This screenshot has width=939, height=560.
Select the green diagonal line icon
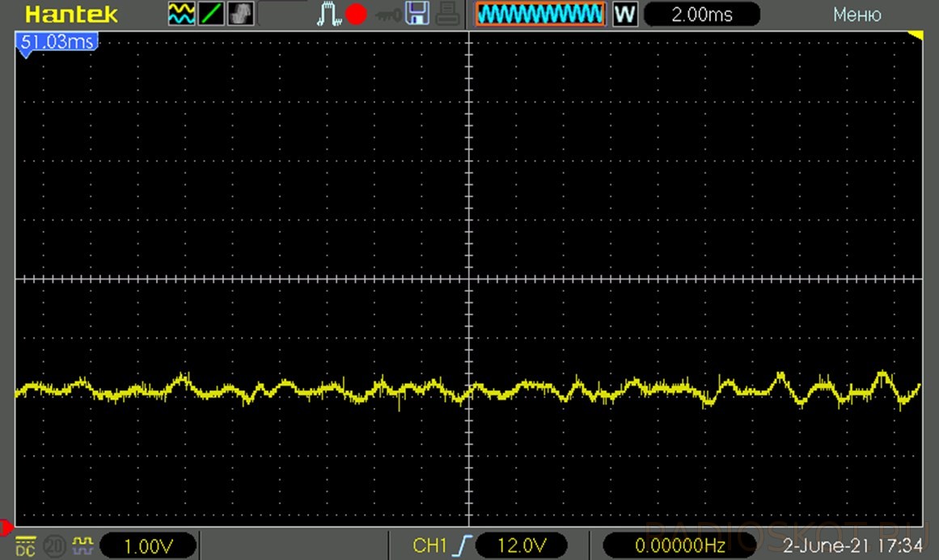pos(211,14)
